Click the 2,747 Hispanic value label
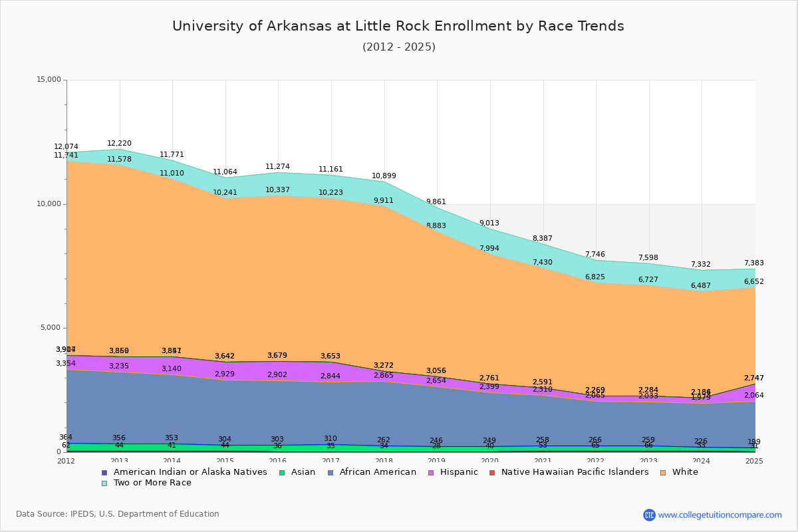 pyautogui.click(x=754, y=378)
